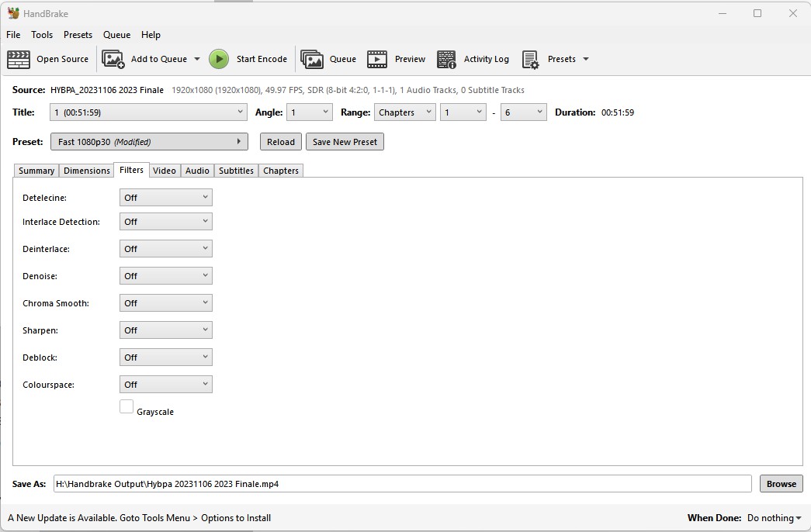
Task: Open the Deblock dropdown
Action: pos(165,358)
